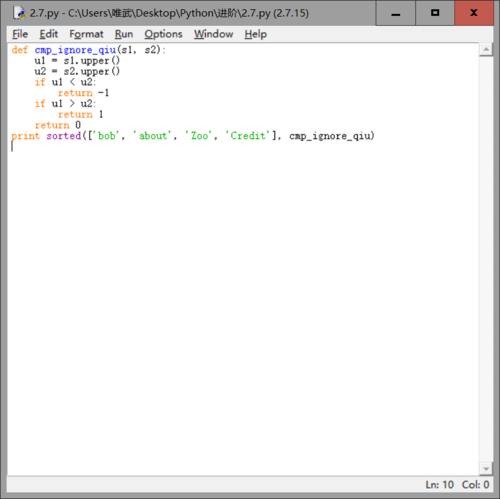Expand the Format menu
Screen dimensions: 500x499
[86, 34]
